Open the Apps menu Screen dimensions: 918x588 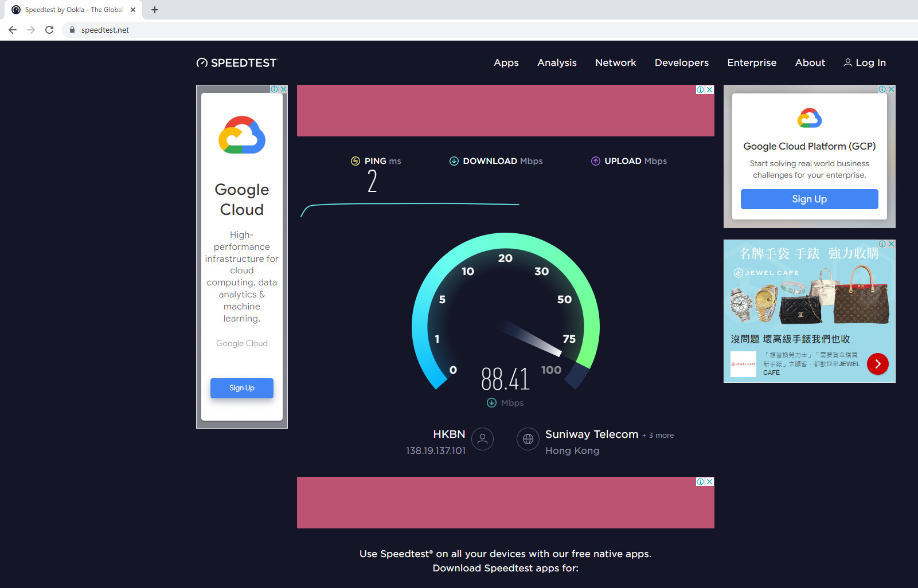click(506, 62)
